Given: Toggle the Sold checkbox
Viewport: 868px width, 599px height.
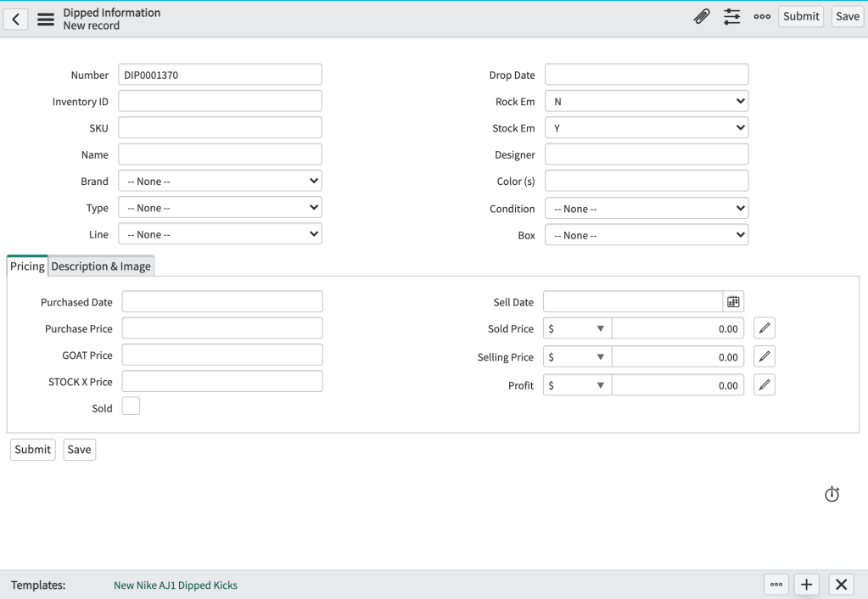Looking at the screenshot, I should (x=131, y=406).
